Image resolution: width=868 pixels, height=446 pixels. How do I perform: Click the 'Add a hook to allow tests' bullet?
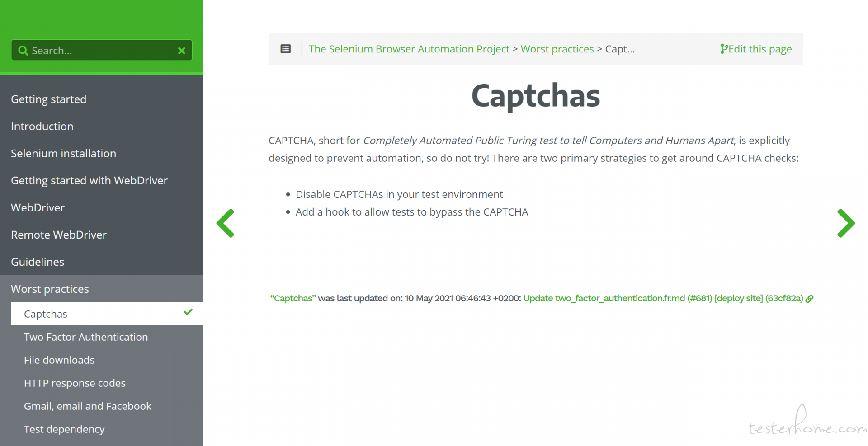point(412,212)
